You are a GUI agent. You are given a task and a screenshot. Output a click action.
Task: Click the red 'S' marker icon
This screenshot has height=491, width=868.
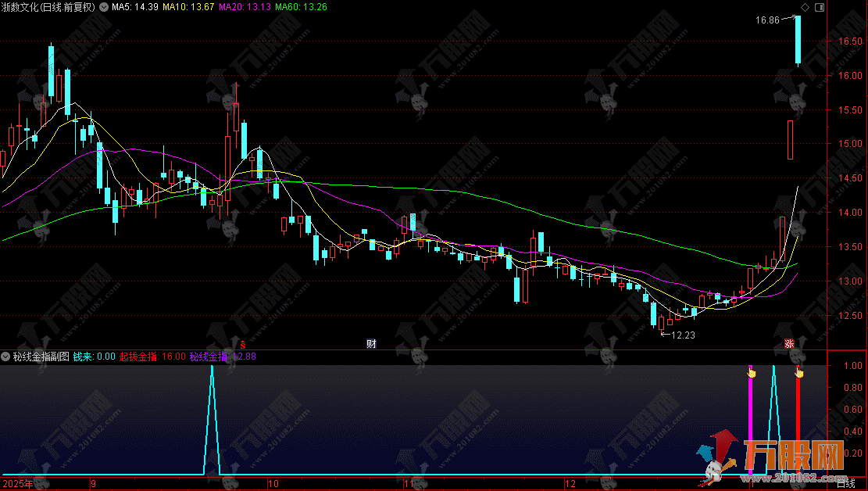tap(242, 344)
